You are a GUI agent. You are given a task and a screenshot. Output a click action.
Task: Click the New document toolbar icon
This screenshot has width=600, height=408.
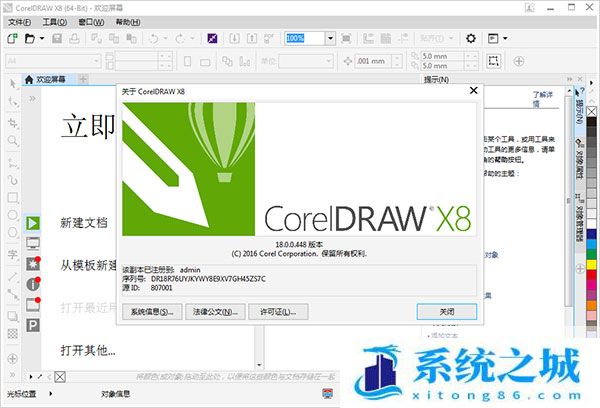[x=12, y=39]
